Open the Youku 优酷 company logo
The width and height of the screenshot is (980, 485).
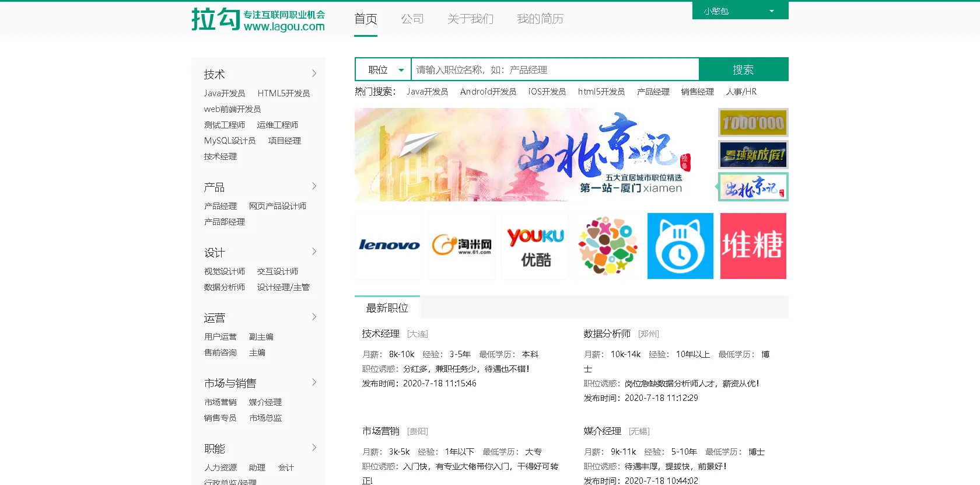535,246
